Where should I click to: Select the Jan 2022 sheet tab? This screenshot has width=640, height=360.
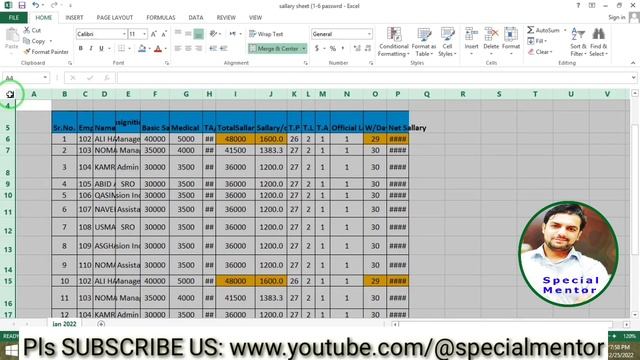pos(64,324)
